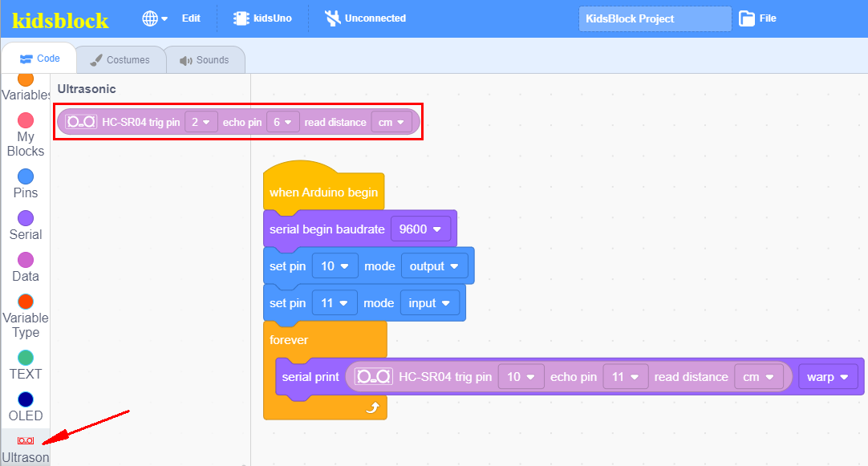Select the Data category circle
The image size is (868, 466).
[x=26, y=260]
